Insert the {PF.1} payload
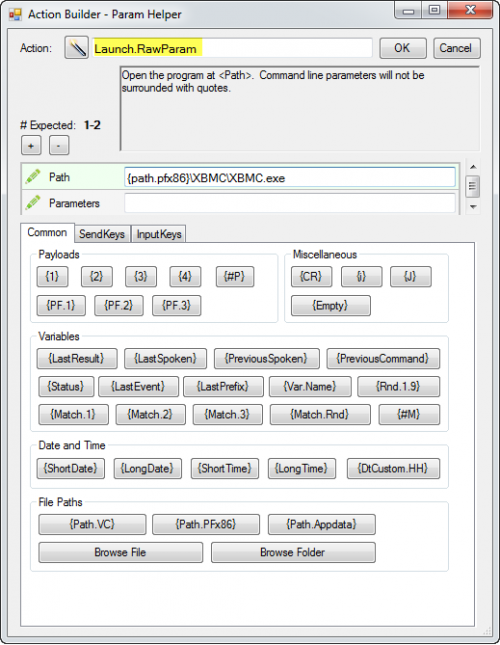 (61, 306)
